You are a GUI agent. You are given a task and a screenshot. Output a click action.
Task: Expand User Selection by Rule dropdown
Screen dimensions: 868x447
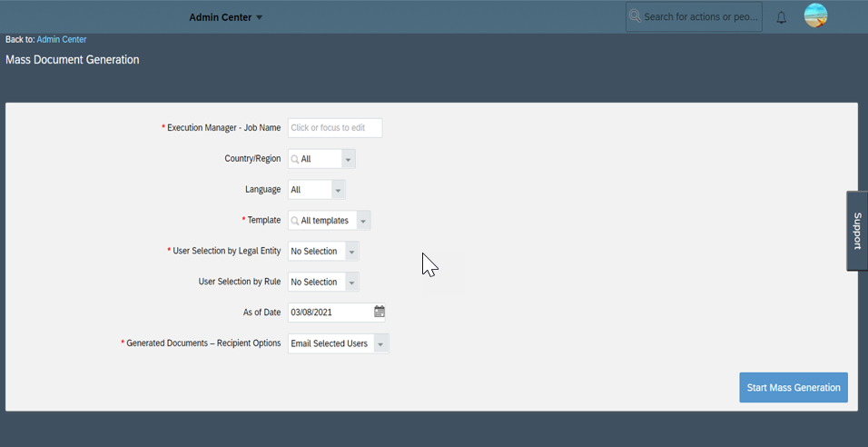pos(351,282)
